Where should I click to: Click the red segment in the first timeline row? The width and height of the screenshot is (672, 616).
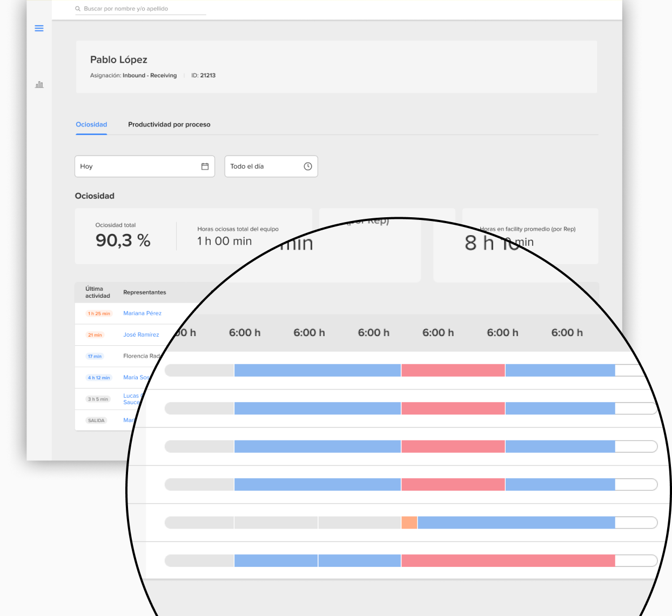point(453,370)
